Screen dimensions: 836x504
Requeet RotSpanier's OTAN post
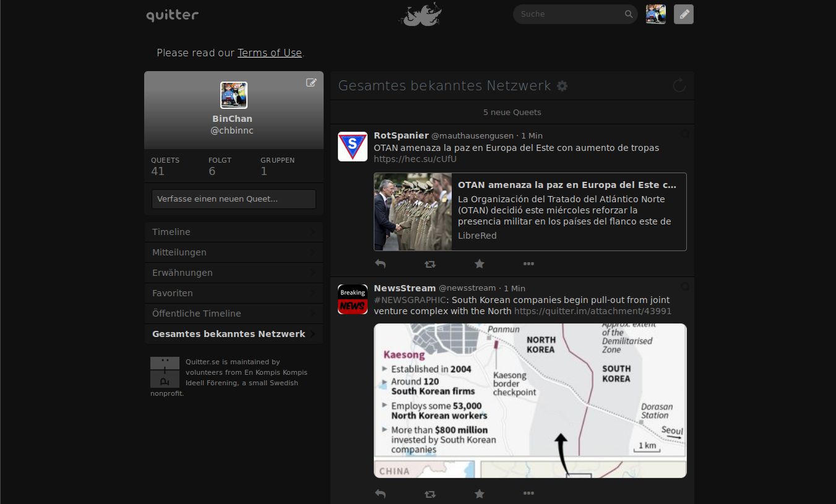pos(430,264)
